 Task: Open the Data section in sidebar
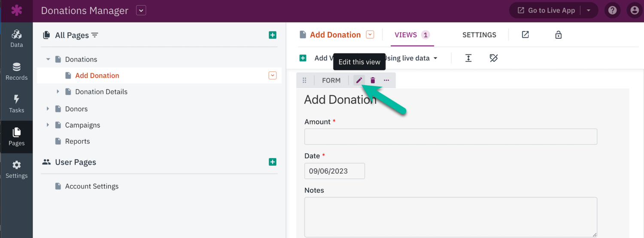tap(16, 39)
